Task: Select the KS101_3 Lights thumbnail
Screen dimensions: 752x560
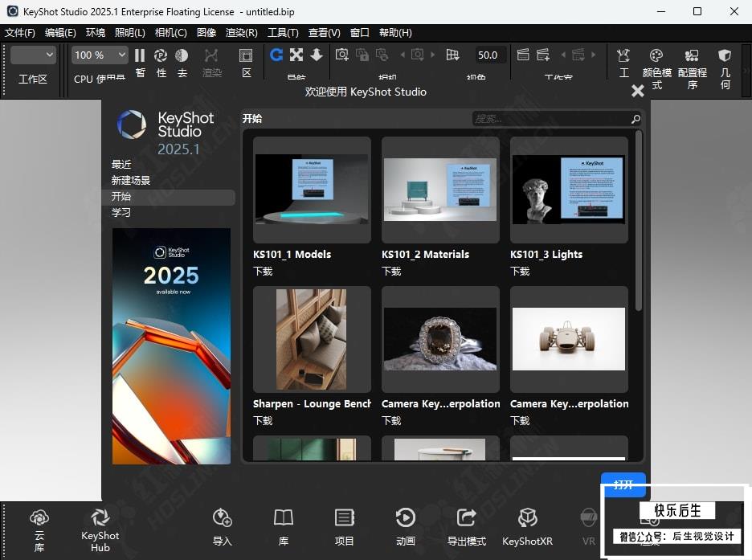Action: pos(569,190)
